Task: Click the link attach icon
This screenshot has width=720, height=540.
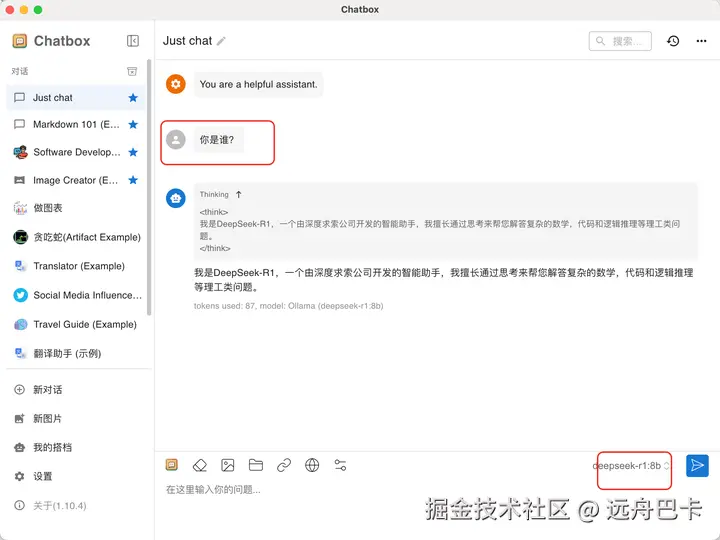Action: click(284, 465)
